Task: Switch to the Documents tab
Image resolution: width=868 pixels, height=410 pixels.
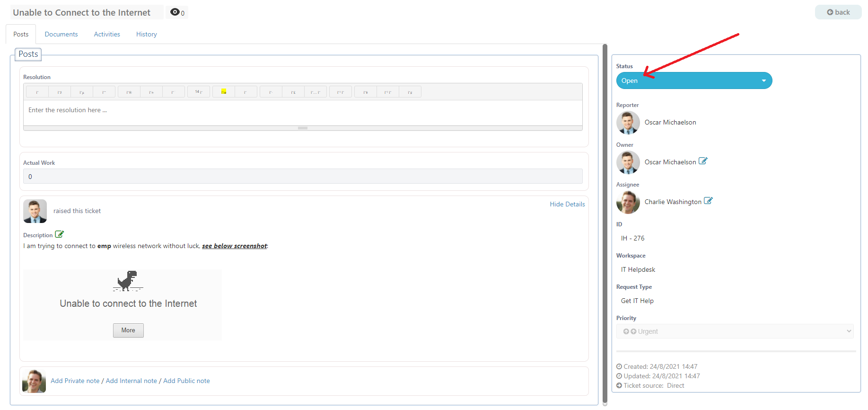Action: [x=61, y=34]
